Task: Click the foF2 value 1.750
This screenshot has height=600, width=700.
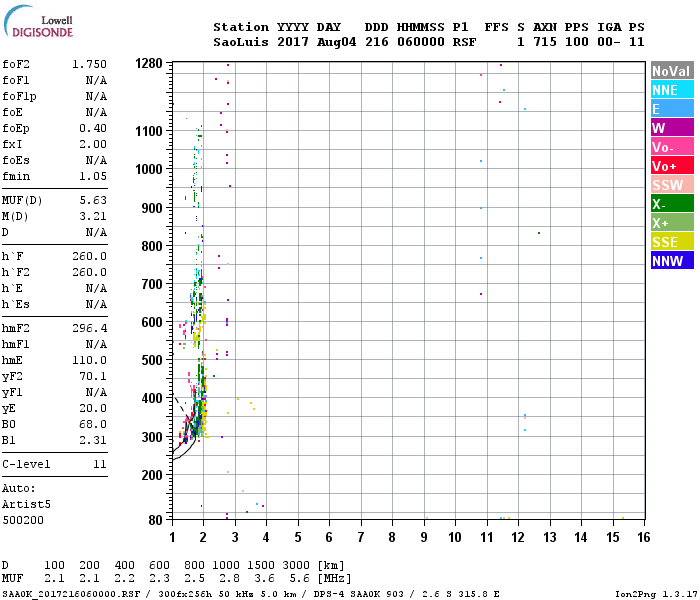Action: pyautogui.click(x=89, y=64)
